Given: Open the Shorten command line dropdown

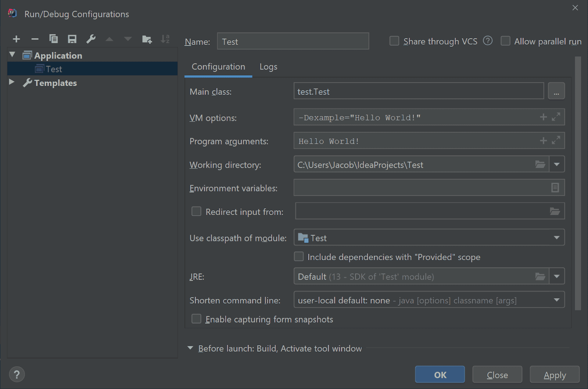Looking at the screenshot, I should pos(557,300).
